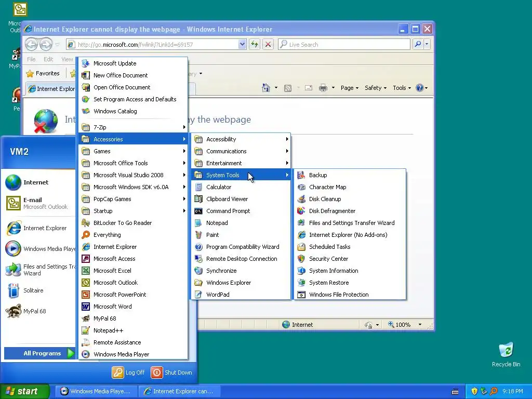The height and width of the screenshot is (399, 532).
Task: Open Recycle Bin on desktop
Action: click(x=506, y=354)
